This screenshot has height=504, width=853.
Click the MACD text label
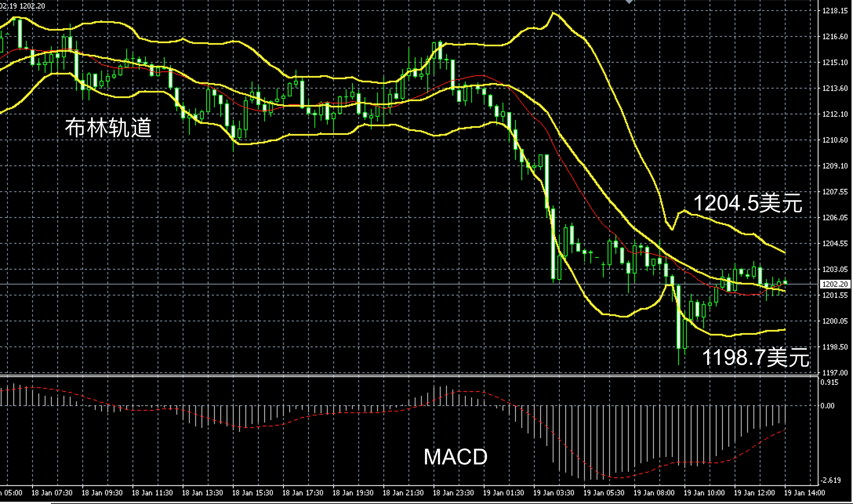pos(455,457)
